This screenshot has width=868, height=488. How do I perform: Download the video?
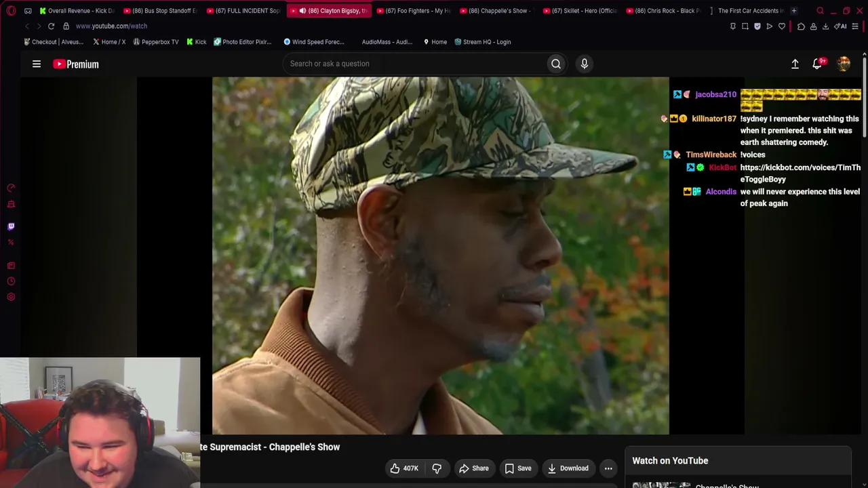pyautogui.click(x=568, y=468)
